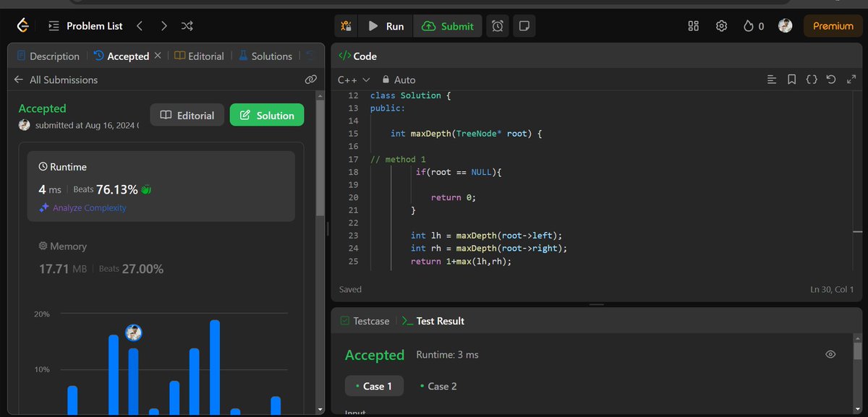Pick a random problem with shuffle icon
The width and height of the screenshot is (868, 417).
tap(187, 26)
